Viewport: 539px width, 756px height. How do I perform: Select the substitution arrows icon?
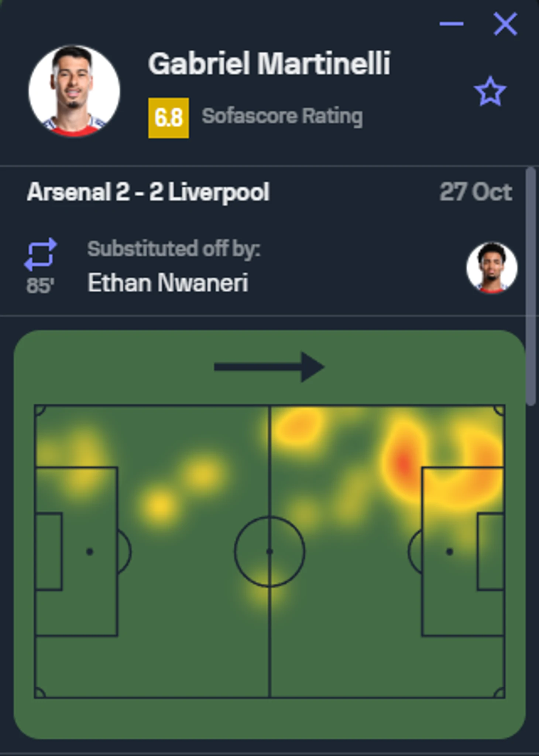(41, 254)
